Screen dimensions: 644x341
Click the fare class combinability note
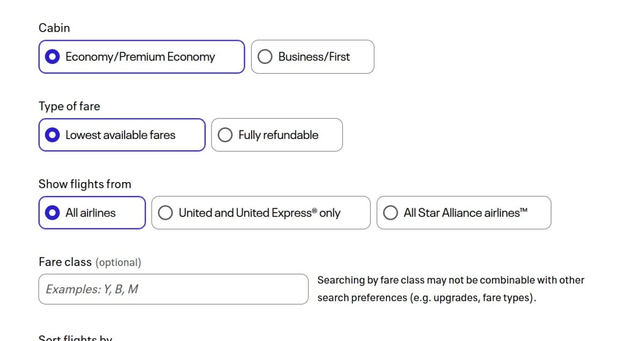451,288
